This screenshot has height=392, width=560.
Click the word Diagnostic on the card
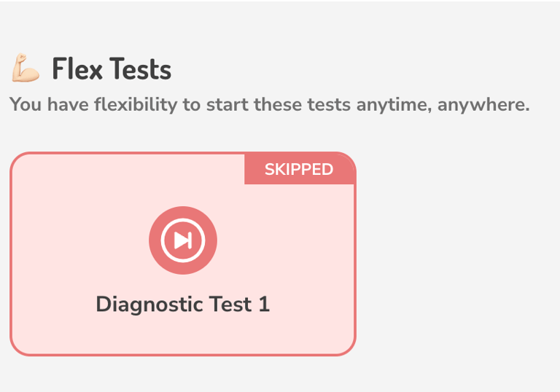[x=149, y=305]
